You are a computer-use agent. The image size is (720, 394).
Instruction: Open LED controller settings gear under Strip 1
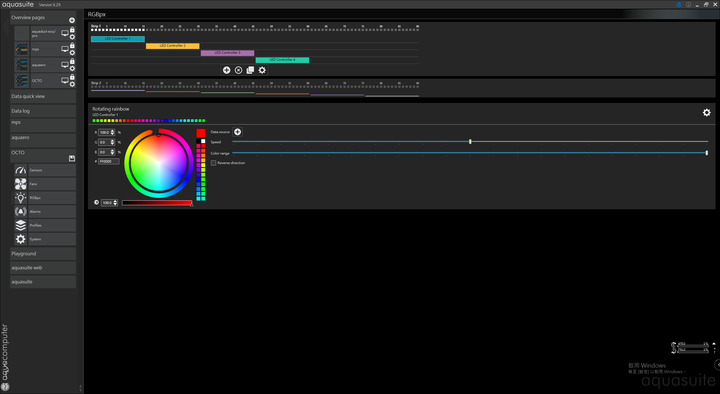262,70
